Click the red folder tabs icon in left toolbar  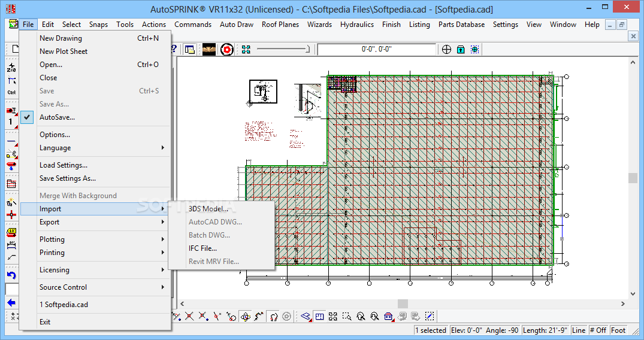tap(11, 184)
